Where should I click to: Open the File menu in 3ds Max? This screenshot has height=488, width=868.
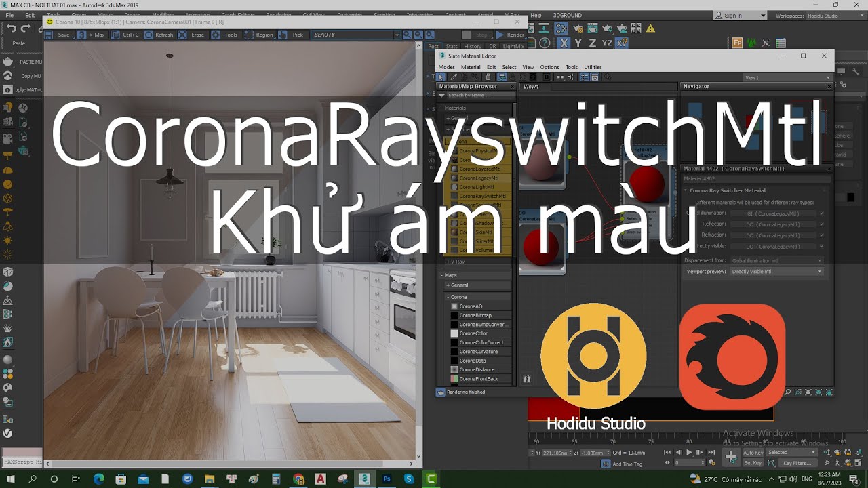[9, 15]
